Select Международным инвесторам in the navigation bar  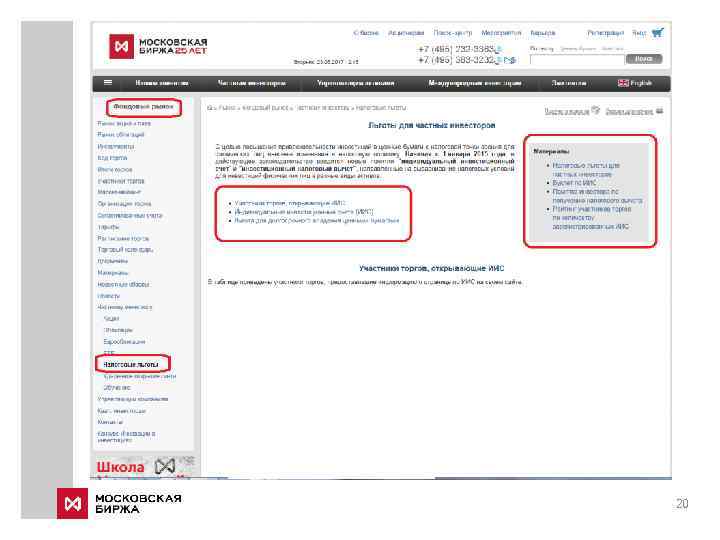click(x=475, y=83)
